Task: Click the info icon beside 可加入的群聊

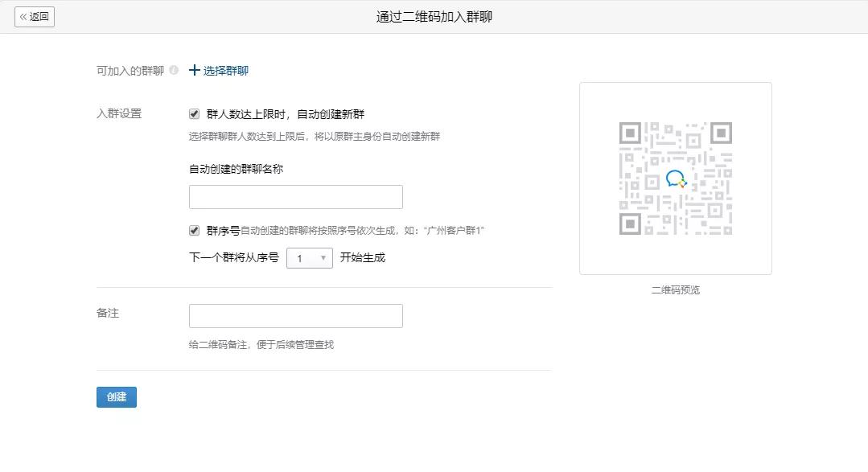Action: (172, 68)
